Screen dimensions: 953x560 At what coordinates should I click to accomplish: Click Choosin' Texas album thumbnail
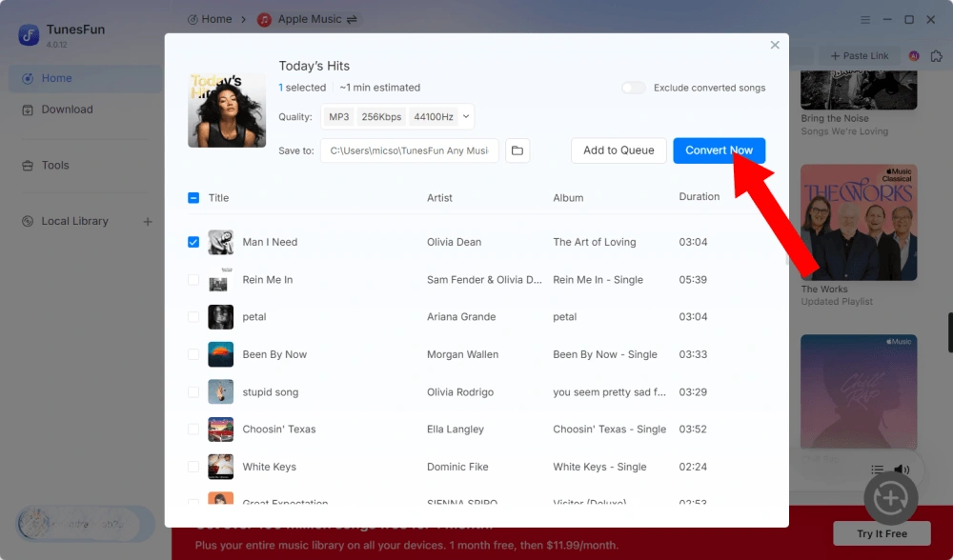coord(221,429)
